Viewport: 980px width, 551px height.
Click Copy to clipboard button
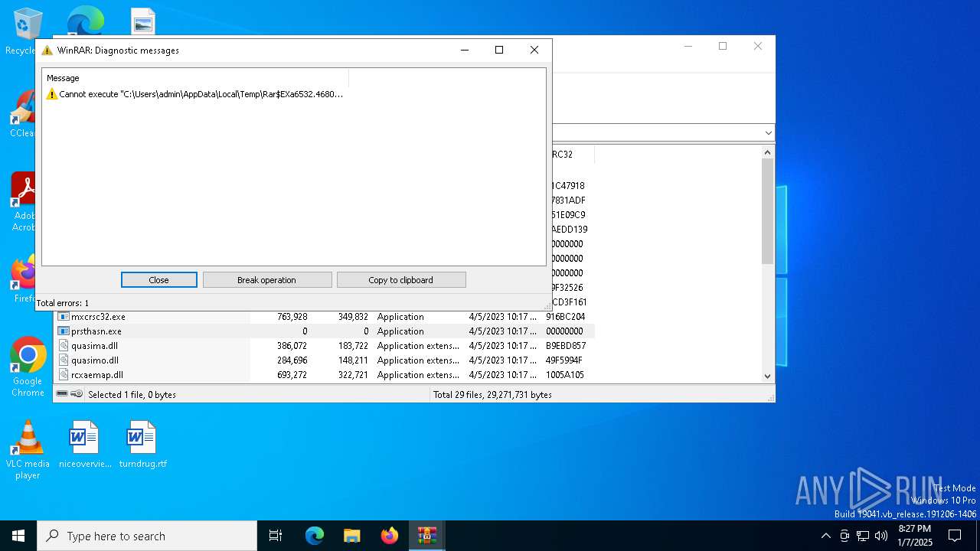(400, 280)
